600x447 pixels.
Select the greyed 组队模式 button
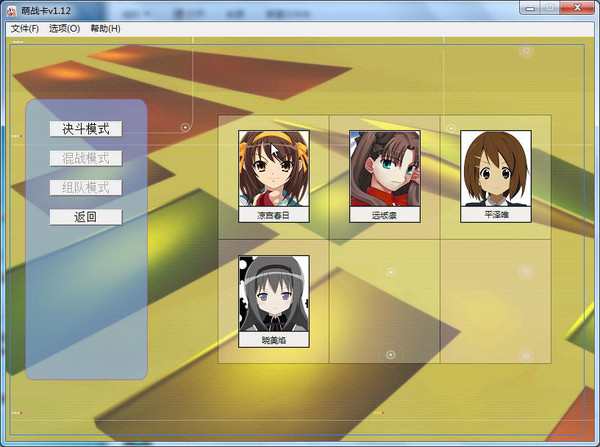(x=86, y=188)
